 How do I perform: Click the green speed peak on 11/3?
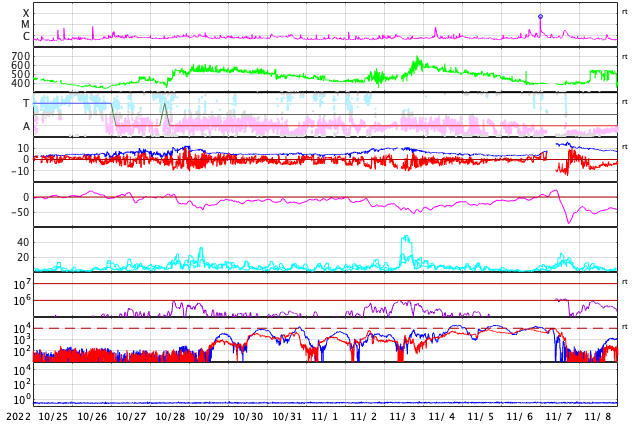[414, 60]
